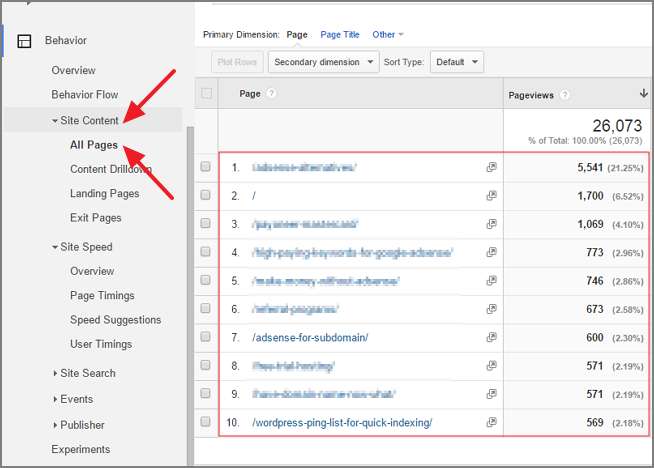Click the Behavior heading in sidebar

point(66,40)
